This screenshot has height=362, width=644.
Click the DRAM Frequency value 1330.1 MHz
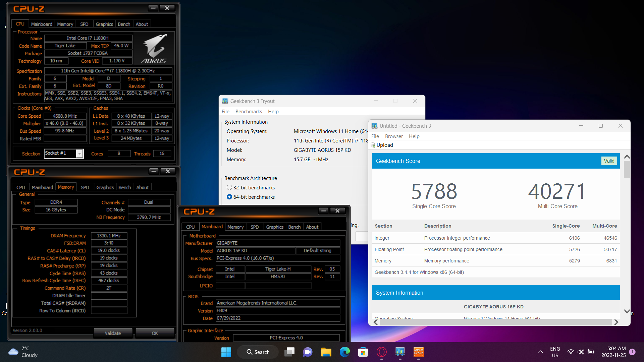coord(109,236)
